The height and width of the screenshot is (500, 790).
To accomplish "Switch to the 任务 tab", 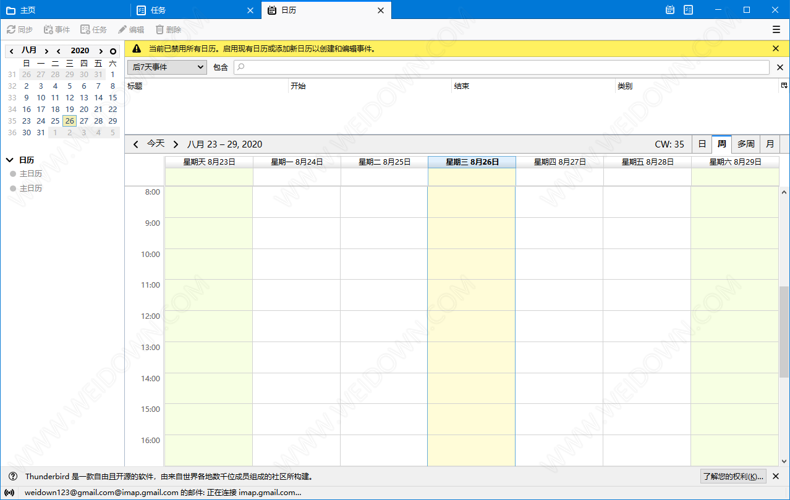I will [x=195, y=10].
